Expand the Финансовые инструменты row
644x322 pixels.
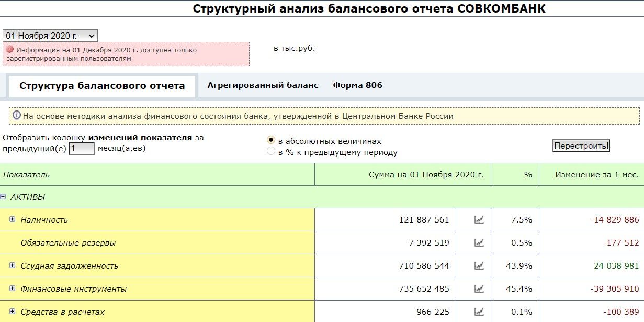click(13, 288)
